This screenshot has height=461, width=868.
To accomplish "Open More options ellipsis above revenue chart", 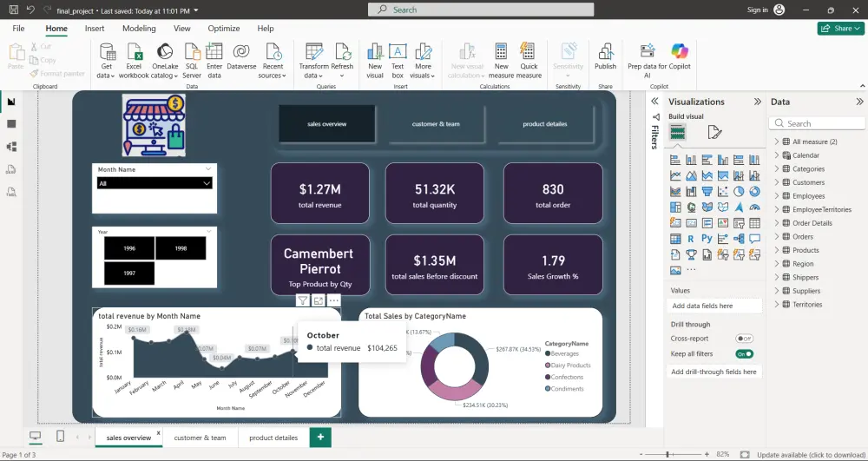I will (334, 300).
